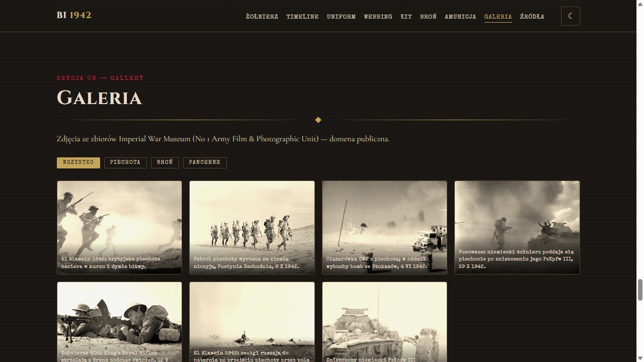
Task: Jump to the Webbing section
Action: point(378,17)
